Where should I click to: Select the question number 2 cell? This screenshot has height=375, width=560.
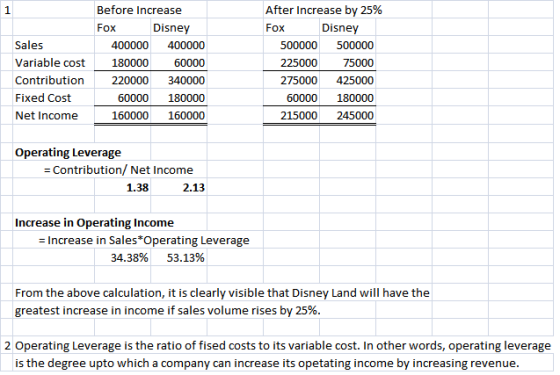click(x=7, y=345)
